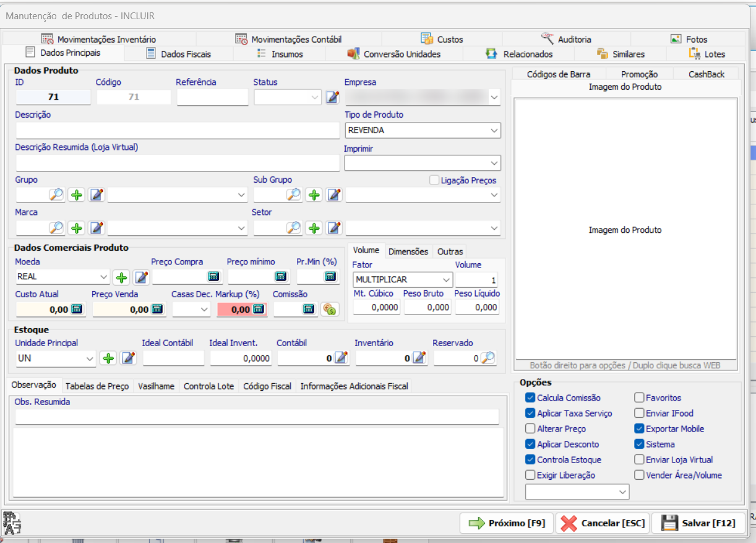756x543 pixels.
Task: Click the green plus beside Unidade Principal
Action: 109,358
